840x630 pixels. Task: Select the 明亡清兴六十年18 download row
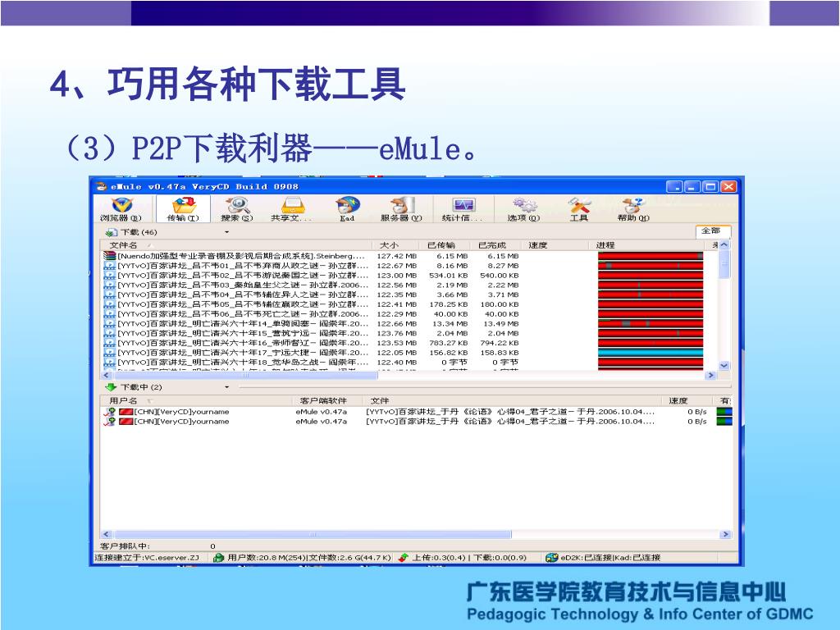point(403,362)
